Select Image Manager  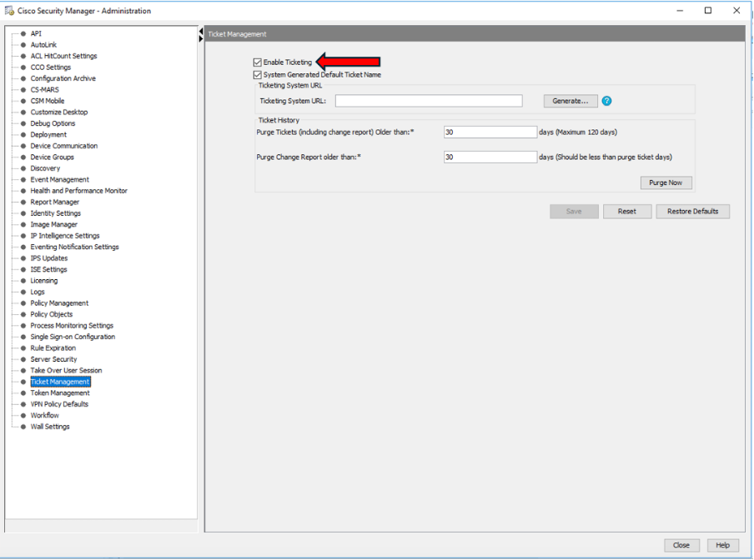pyautogui.click(x=54, y=224)
